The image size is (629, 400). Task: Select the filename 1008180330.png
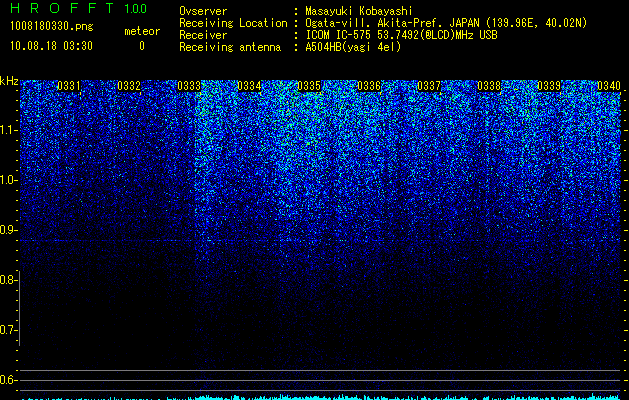[x=52, y=27]
